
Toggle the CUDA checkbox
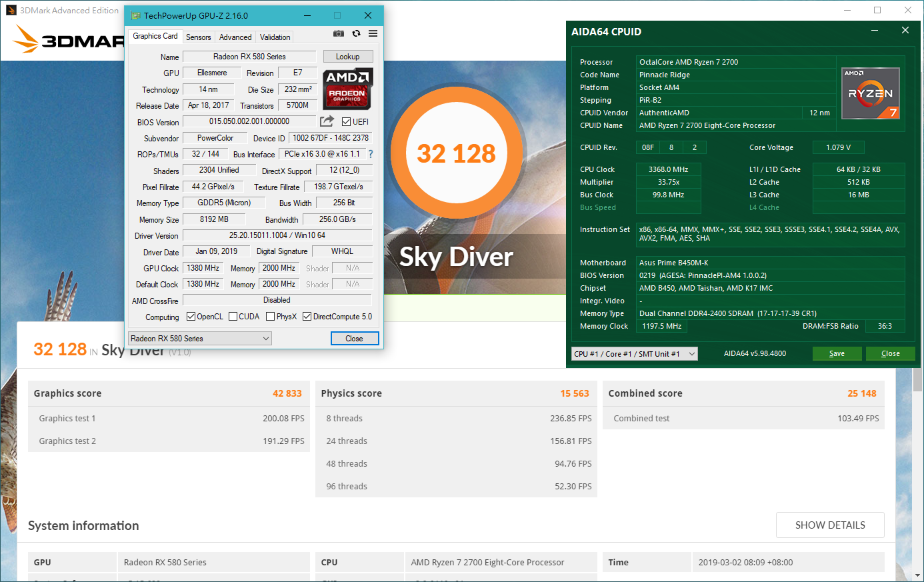click(x=233, y=317)
